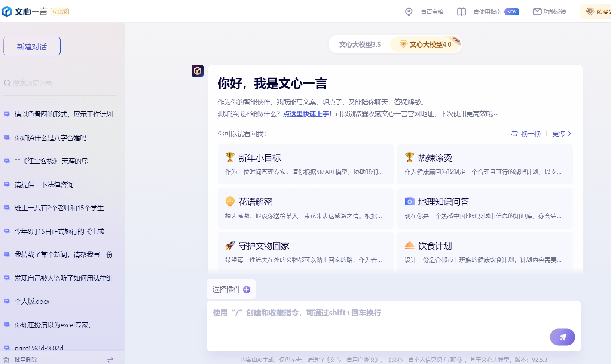The height and width of the screenshot is (364, 611).
Task: Select the 新年小目标 prompt text
Action: pos(304,172)
